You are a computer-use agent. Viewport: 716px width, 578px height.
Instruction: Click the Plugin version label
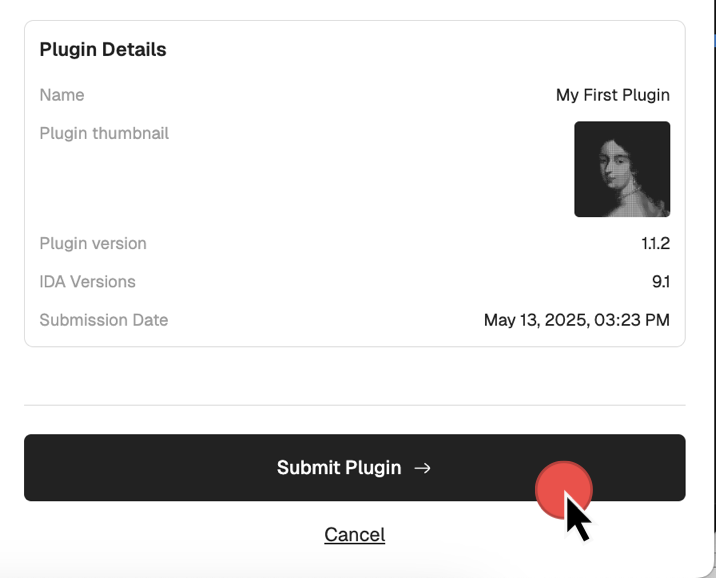[x=93, y=243]
